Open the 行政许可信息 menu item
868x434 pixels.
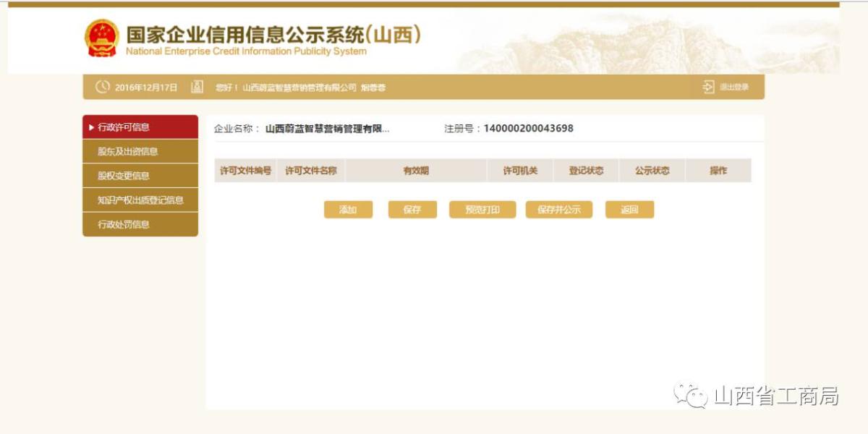tap(124, 127)
